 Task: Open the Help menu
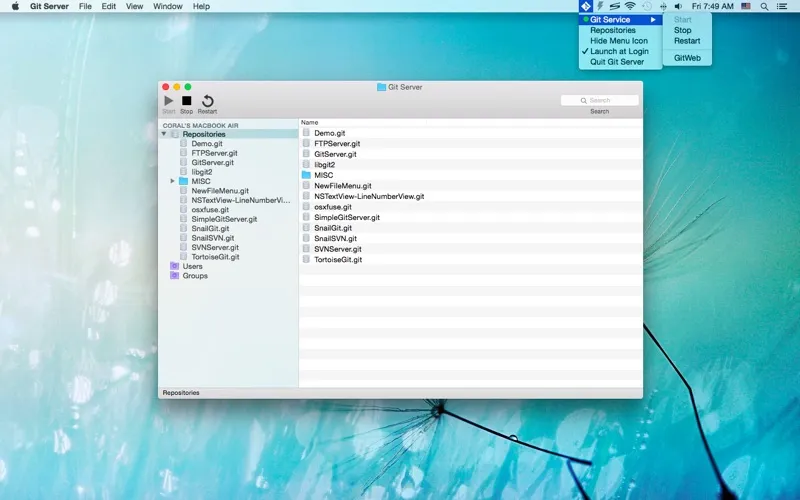201,6
